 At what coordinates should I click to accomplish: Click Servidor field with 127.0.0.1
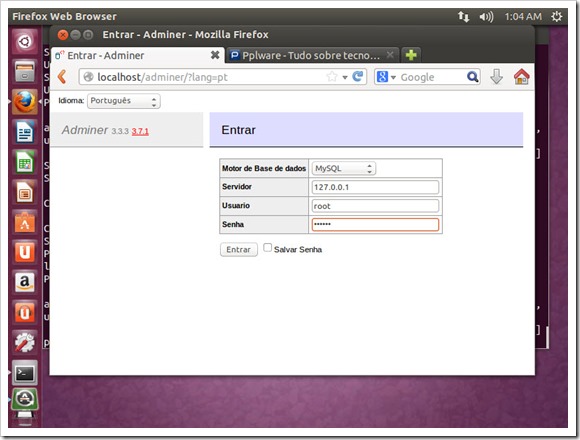[375, 187]
